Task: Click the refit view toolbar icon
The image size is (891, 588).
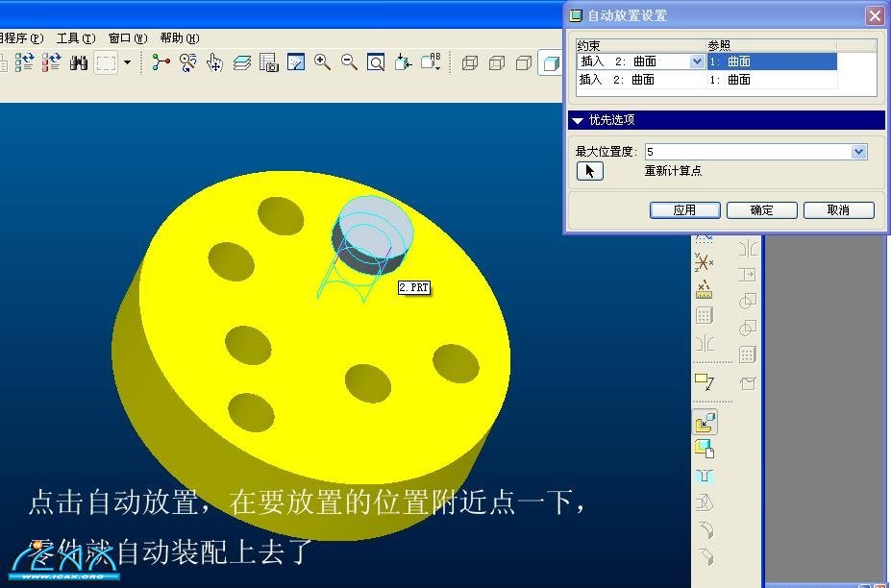Action: pos(377,62)
